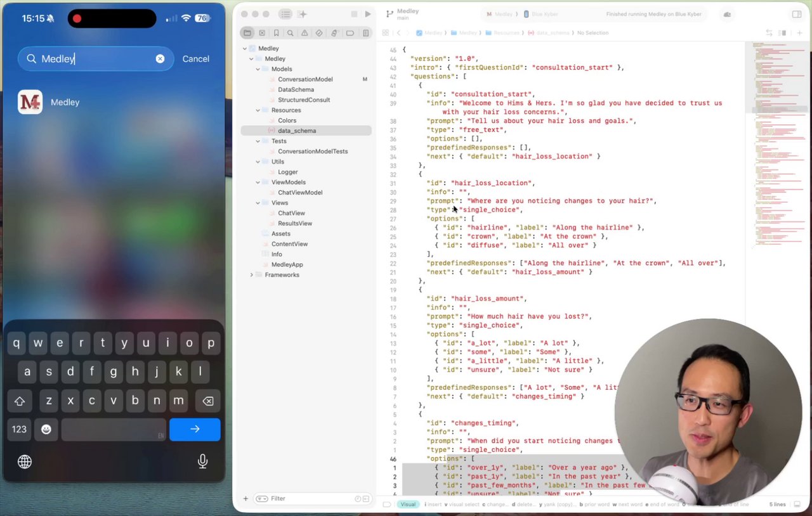Click No Selection in jump bar
This screenshot has width=812, height=516.
click(x=593, y=33)
